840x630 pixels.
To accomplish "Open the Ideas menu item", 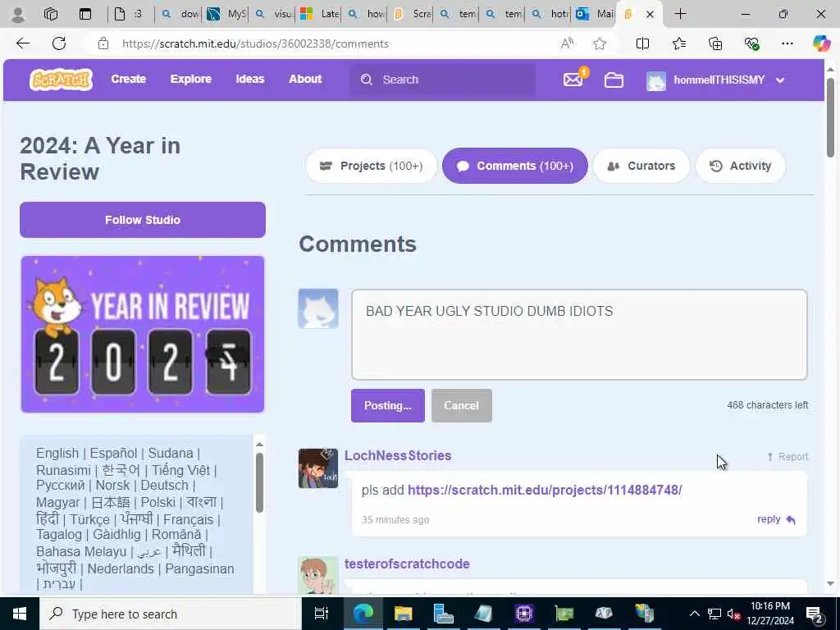I will pos(250,80).
